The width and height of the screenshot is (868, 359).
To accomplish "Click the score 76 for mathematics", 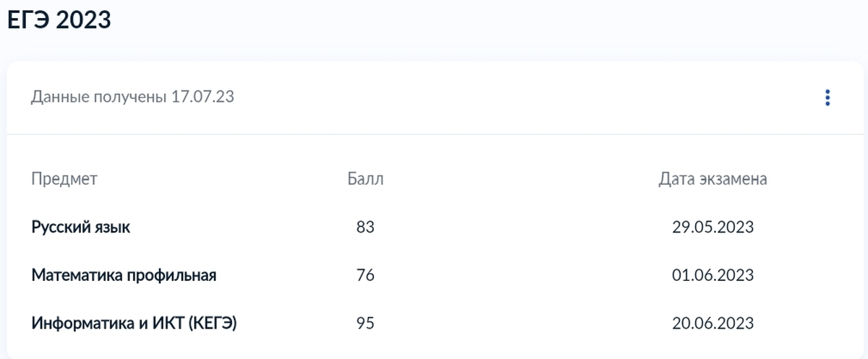I will pos(365,275).
